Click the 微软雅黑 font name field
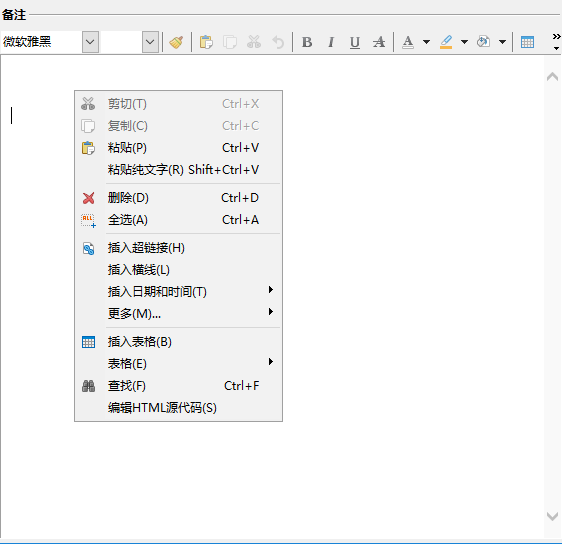 41,42
